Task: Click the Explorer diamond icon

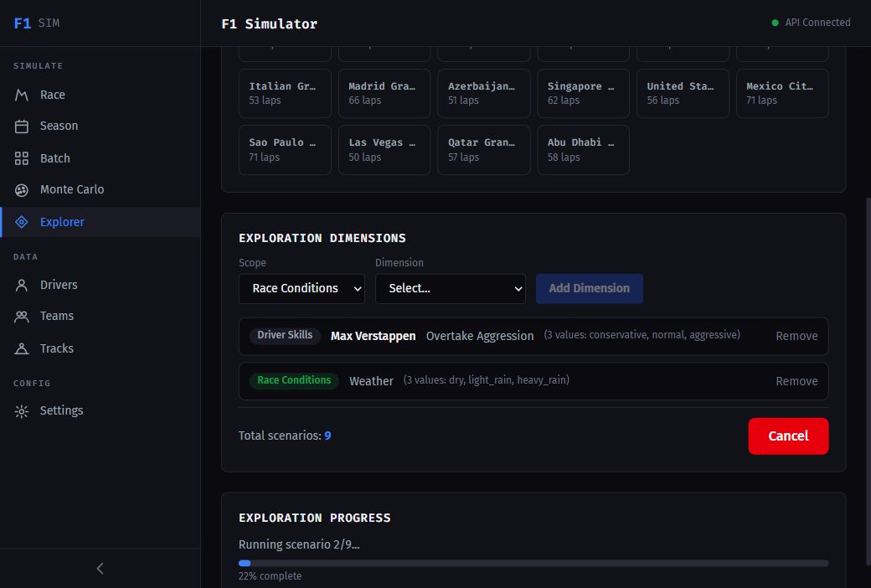Action: [22, 222]
